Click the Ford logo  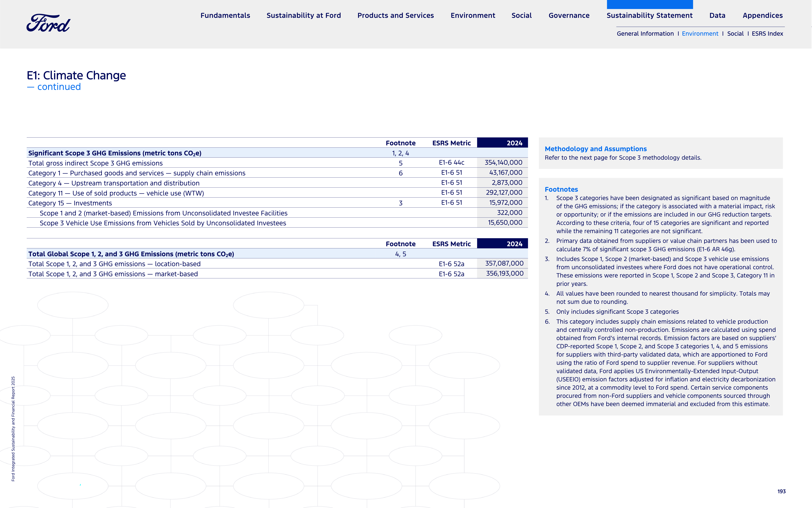[x=48, y=23]
